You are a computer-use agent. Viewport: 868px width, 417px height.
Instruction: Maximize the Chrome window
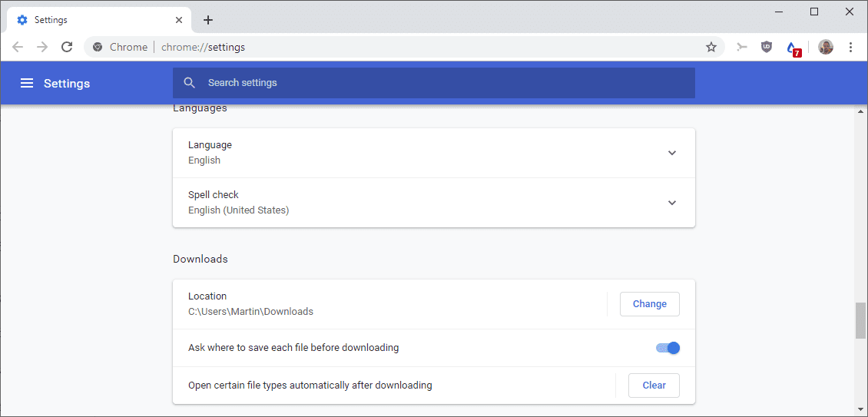tap(814, 12)
